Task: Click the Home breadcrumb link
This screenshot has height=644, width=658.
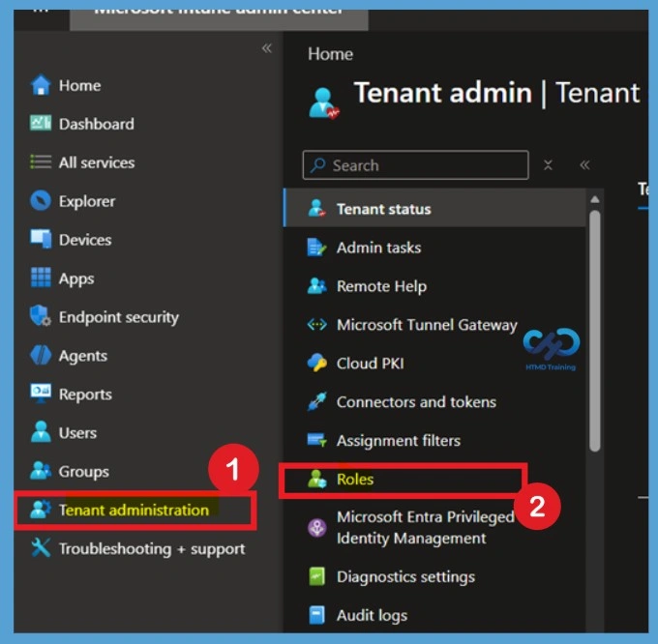Action: pos(330,54)
